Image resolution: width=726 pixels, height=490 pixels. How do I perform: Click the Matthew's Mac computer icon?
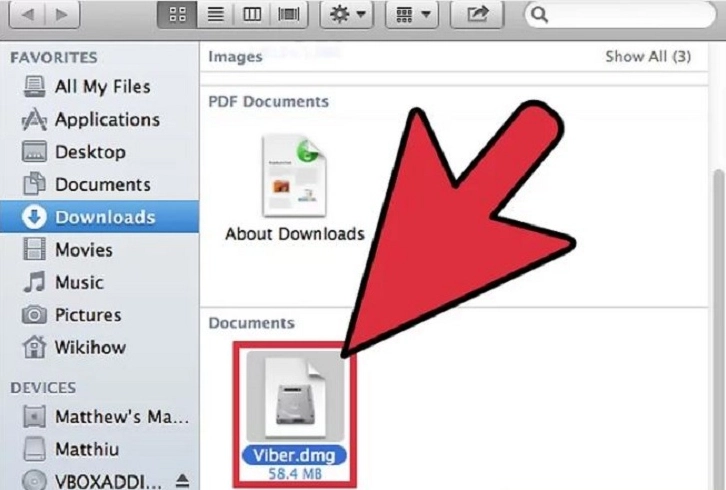coord(34,416)
